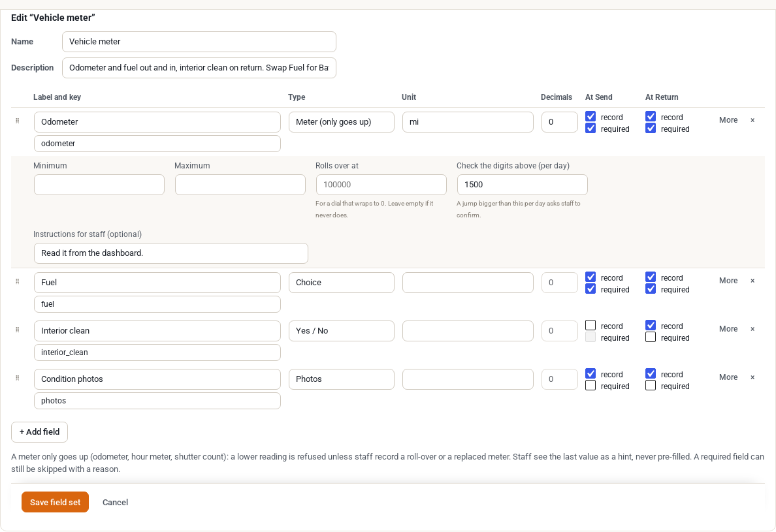Edit the field set Name input
Viewport: 776px width, 532px height.
199,42
